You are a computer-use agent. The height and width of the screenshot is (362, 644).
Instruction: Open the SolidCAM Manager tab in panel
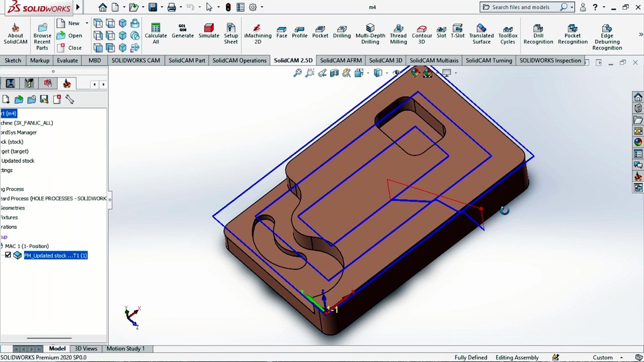[67, 83]
